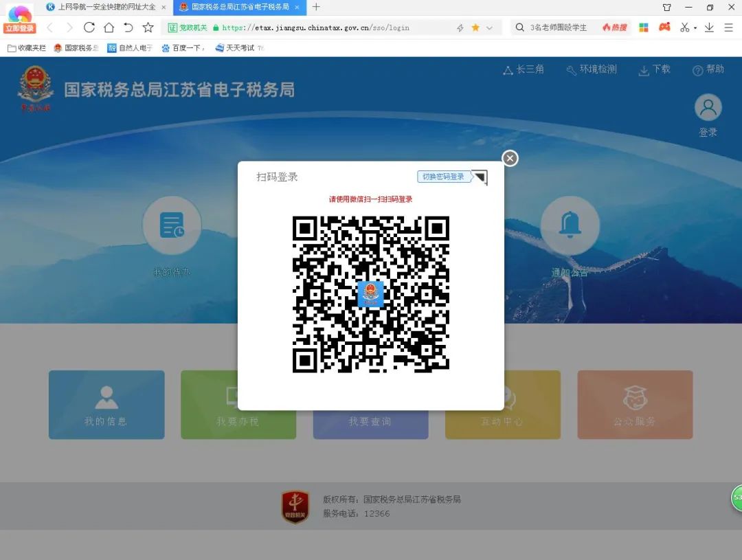Go back to the previous page
This screenshot has width=742, height=560.
tap(50, 27)
